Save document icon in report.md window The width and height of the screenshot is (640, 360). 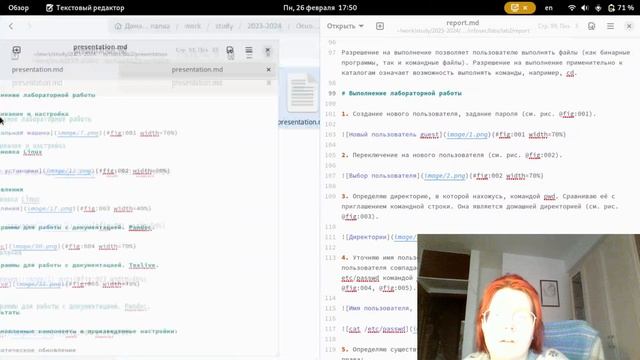(591, 26)
